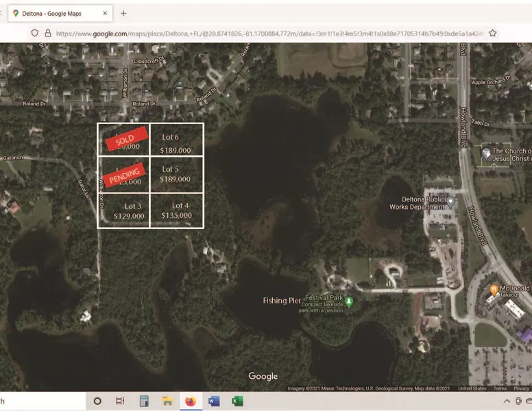Click the Cortana circle icon
The height and width of the screenshot is (411, 532).
[x=97, y=401]
